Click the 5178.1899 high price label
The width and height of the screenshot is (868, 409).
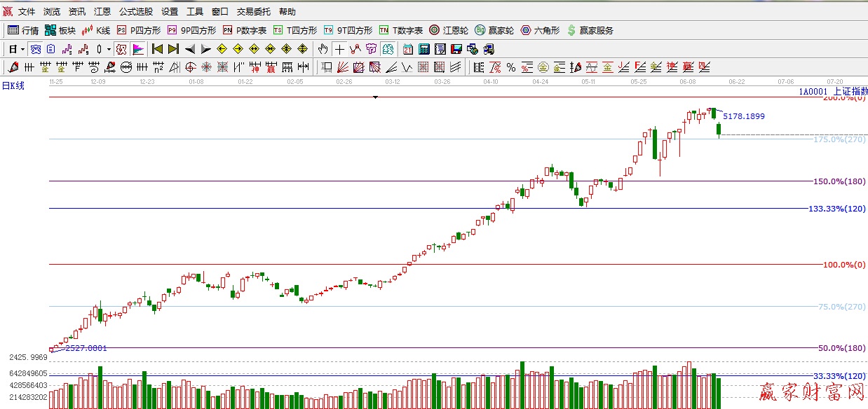744,116
